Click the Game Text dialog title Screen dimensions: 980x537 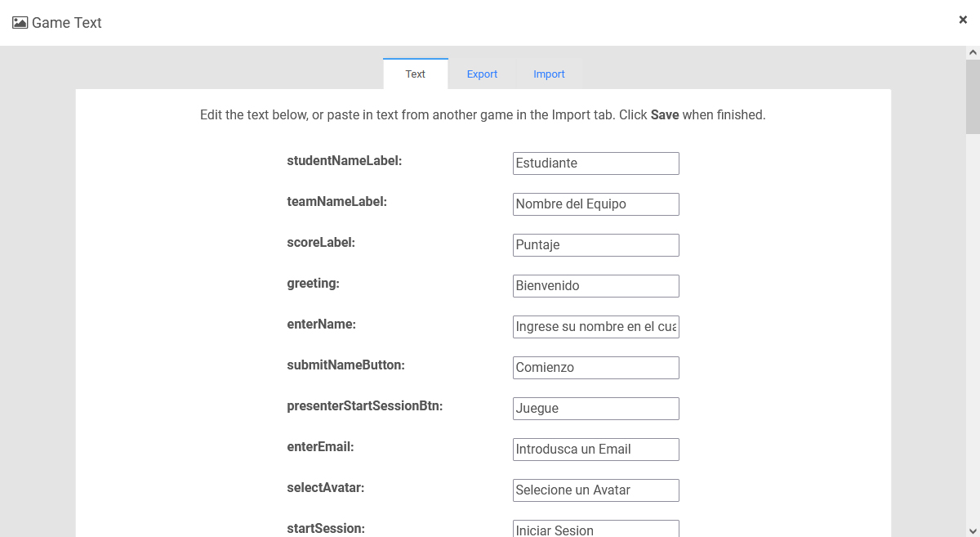67,23
